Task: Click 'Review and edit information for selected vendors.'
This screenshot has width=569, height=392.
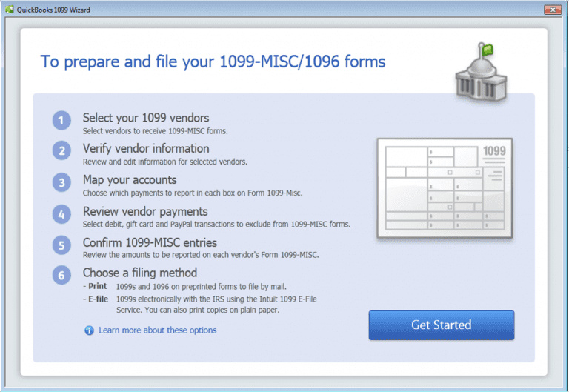Action: point(165,162)
